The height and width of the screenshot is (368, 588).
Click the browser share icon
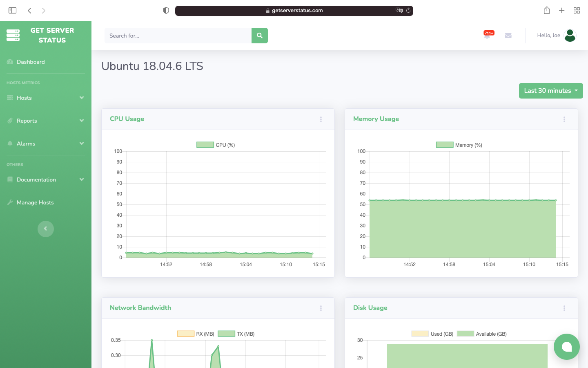[547, 11]
